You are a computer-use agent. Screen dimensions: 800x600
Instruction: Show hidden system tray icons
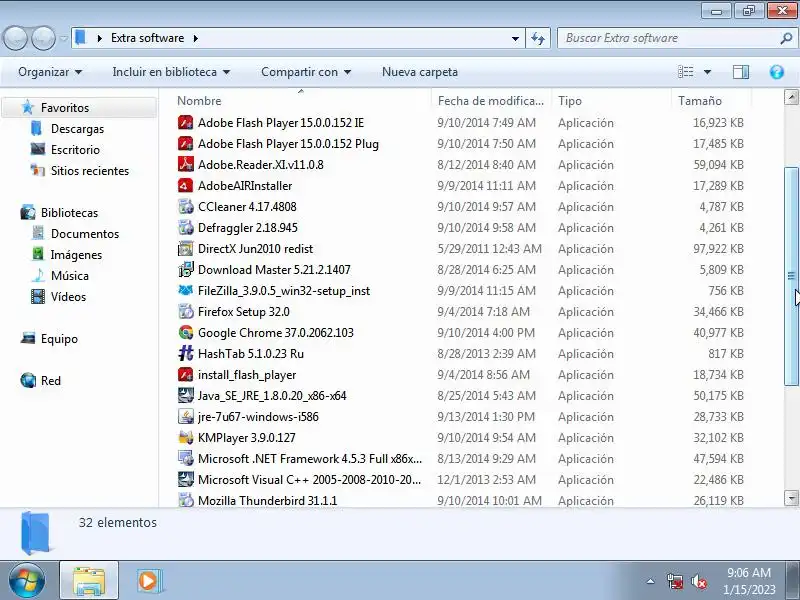[x=650, y=581]
